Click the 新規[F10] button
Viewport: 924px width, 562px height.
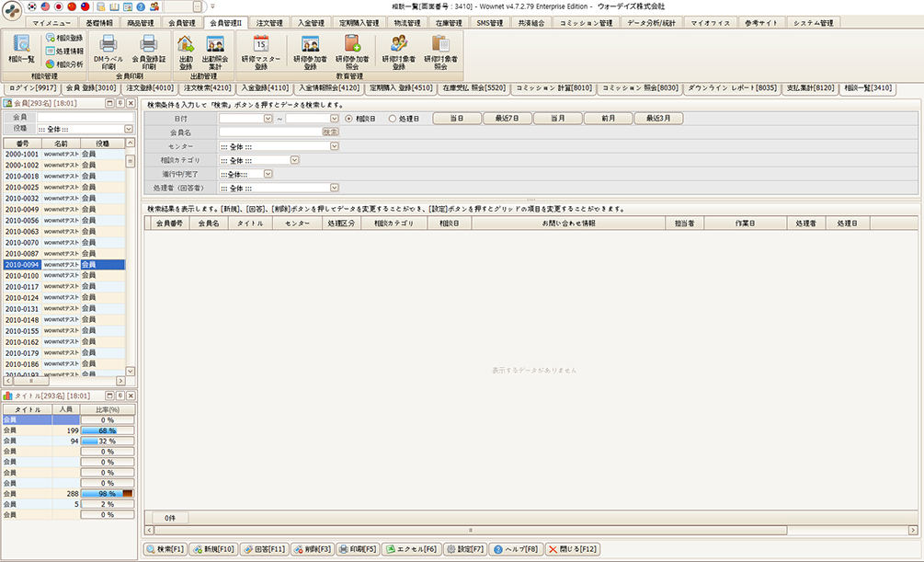click(x=213, y=549)
